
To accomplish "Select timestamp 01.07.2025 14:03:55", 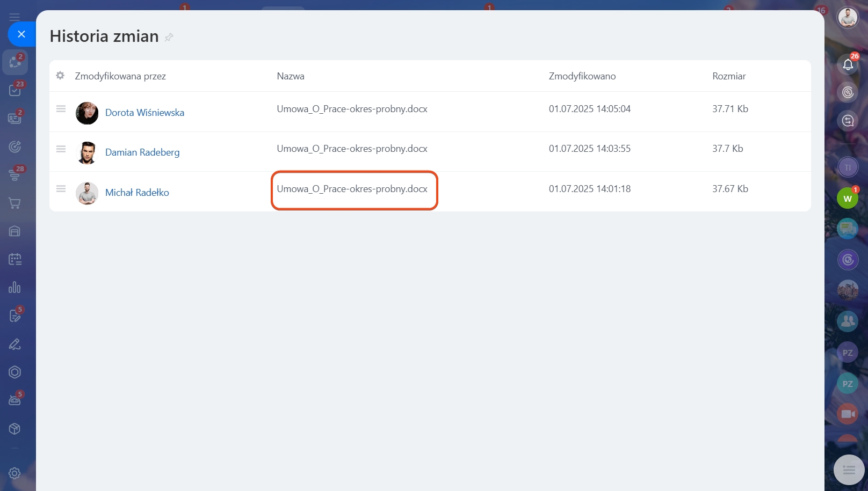I will tap(590, 149).
